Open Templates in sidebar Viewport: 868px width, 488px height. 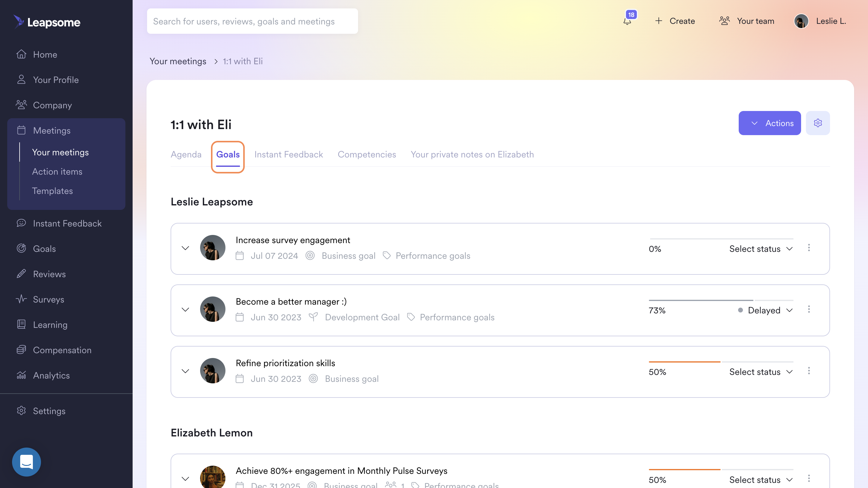(52, 191)
